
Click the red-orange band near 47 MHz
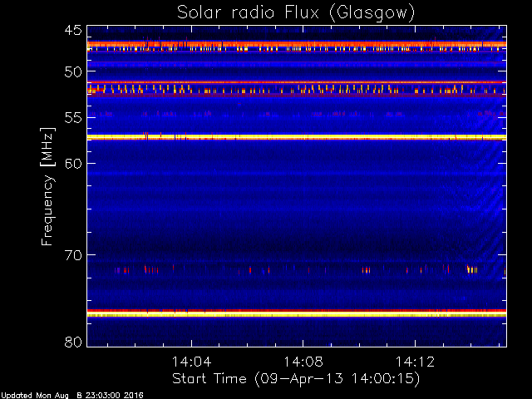pos(297,44)
